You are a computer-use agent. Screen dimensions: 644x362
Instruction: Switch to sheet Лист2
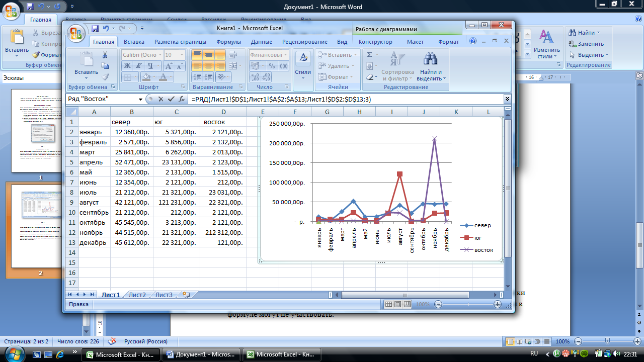pyautogui.click(x=137, y=295)
